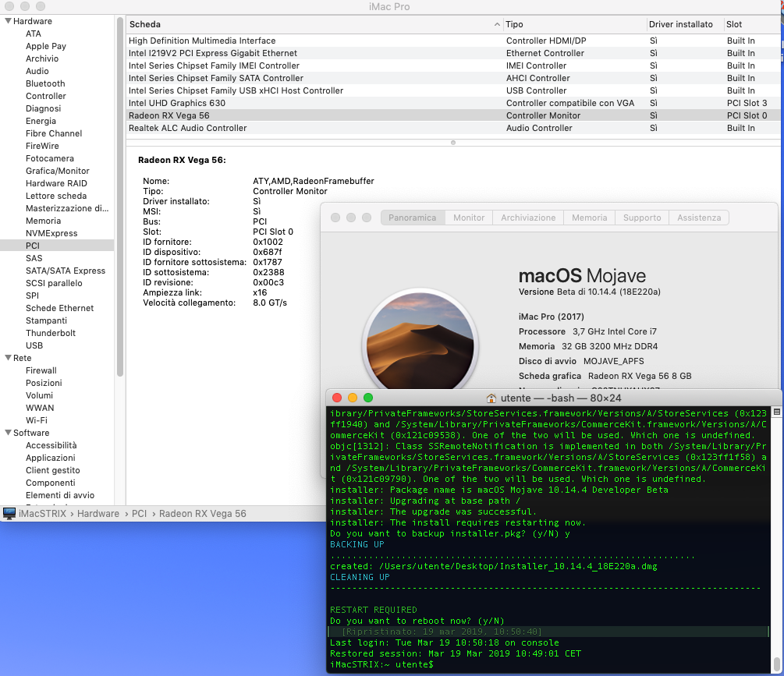The height and width of the screenshot is (676, 784).
Task: Click the ID dispositivo value 0x687f
Action: (x=267, y=253)
